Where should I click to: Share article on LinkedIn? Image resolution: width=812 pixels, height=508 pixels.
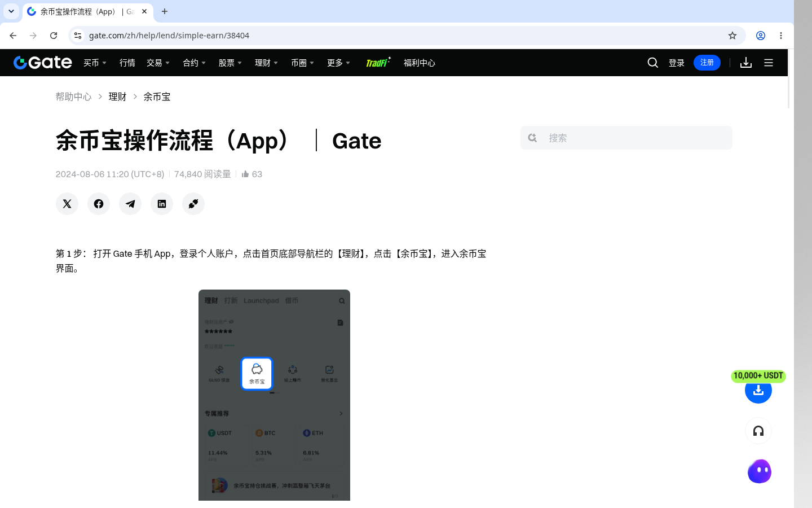pyautogui.click(x=162, y=204)
